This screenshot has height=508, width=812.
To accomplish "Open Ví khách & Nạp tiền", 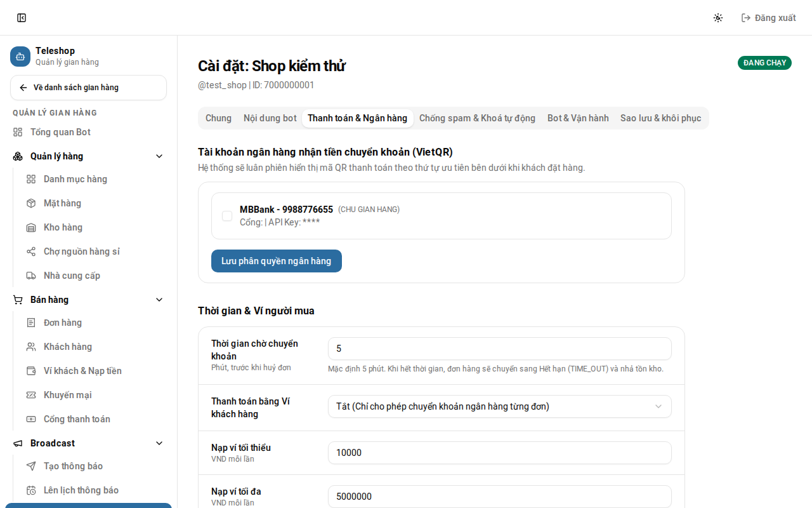I will click(x=95, y=371).
